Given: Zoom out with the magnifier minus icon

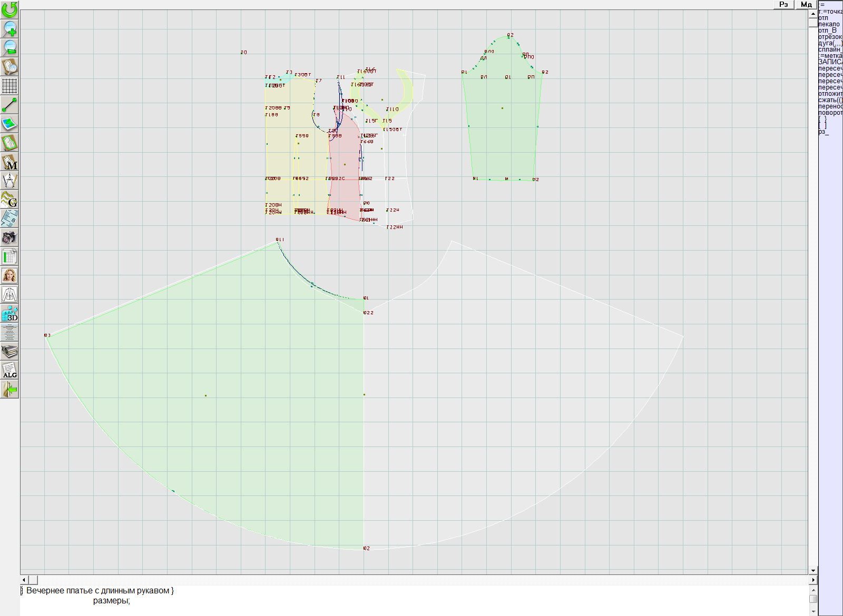Looking at the screenshot, I should point(9,47).
